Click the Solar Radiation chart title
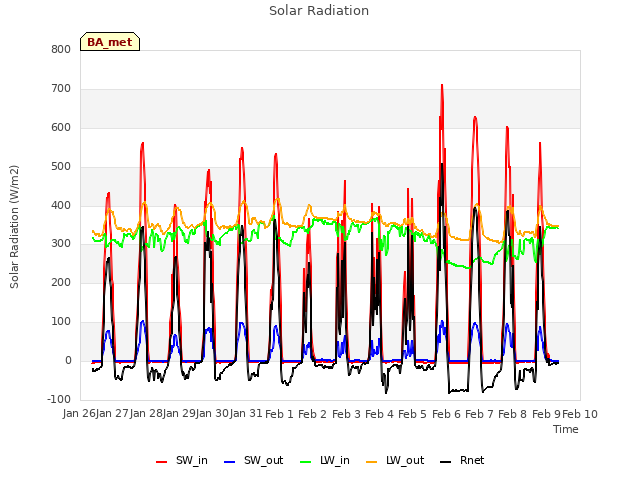Screen dimensions: 640x480 coord(319,11)
